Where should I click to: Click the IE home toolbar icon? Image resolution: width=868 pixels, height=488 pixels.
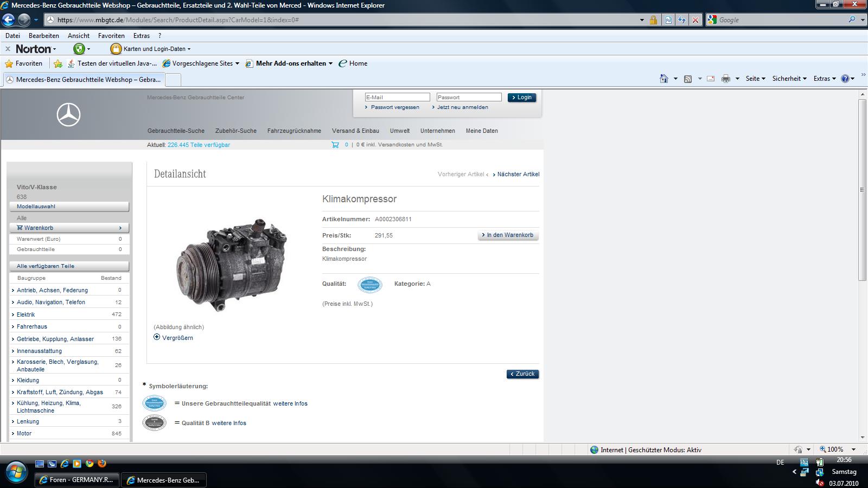point(663,79)
